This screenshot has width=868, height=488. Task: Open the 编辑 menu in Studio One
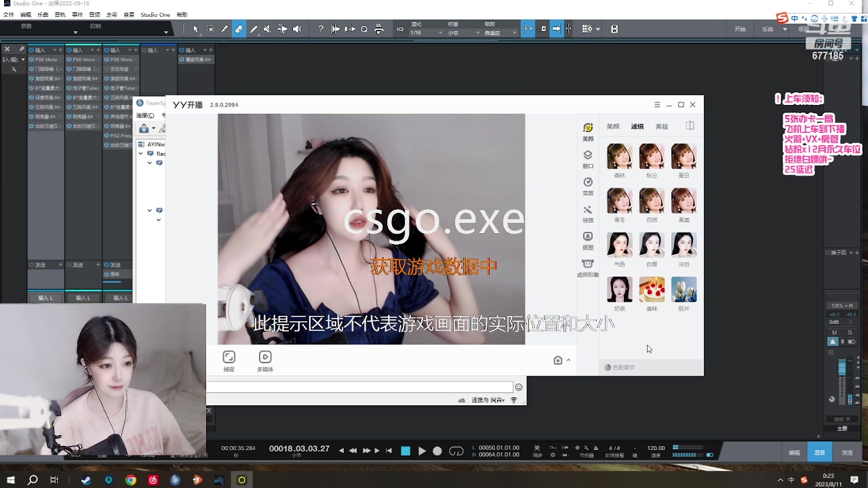coord(26,14)
